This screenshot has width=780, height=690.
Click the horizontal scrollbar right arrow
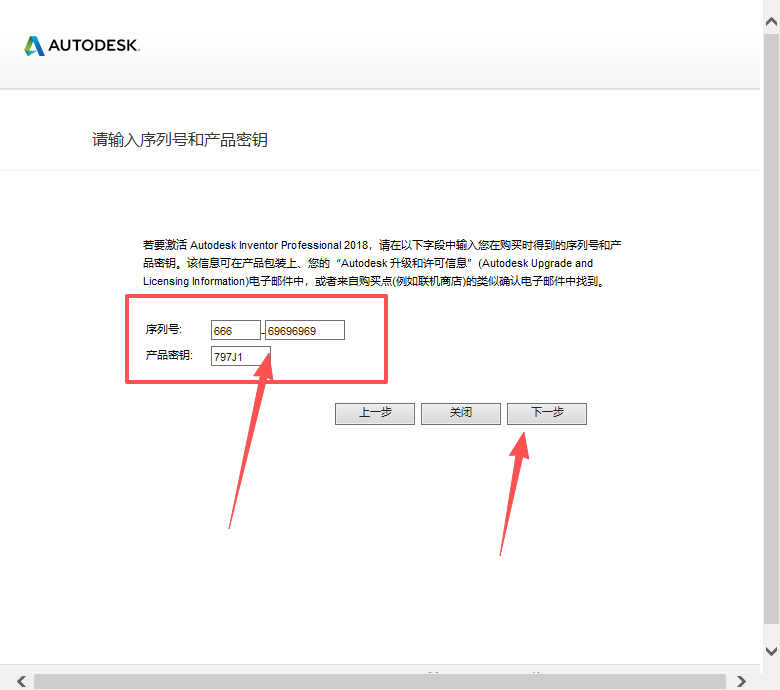(x=742, y=681)
